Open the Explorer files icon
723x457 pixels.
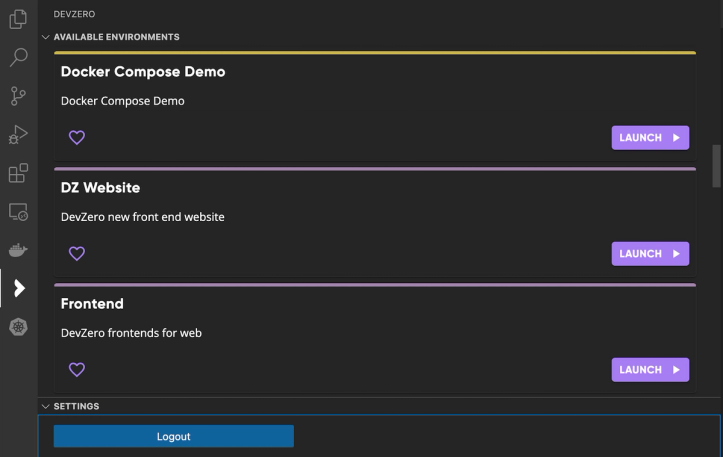pyautogui.click(x=18, y=19)
